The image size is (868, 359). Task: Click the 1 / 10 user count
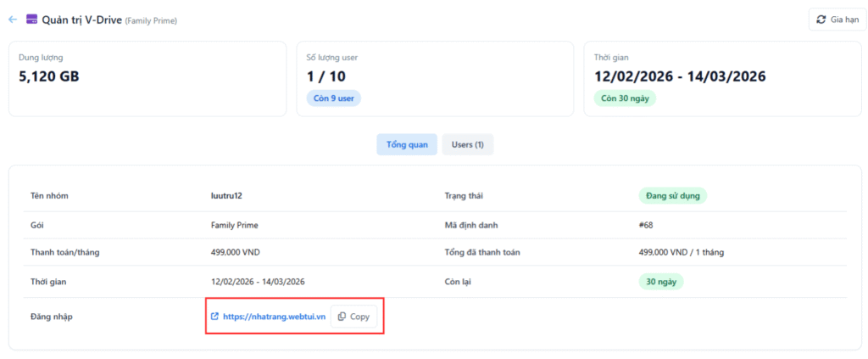(326, 76)
